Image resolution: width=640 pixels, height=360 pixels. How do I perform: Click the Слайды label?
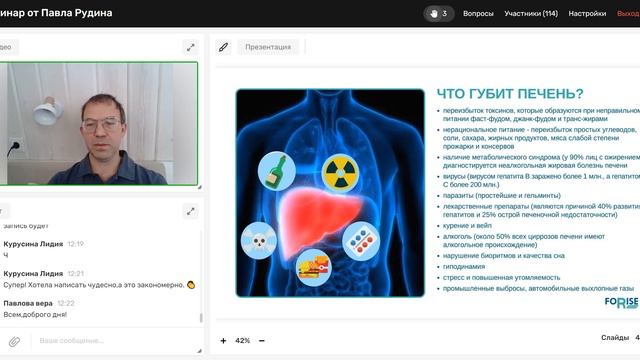point(615,338)
